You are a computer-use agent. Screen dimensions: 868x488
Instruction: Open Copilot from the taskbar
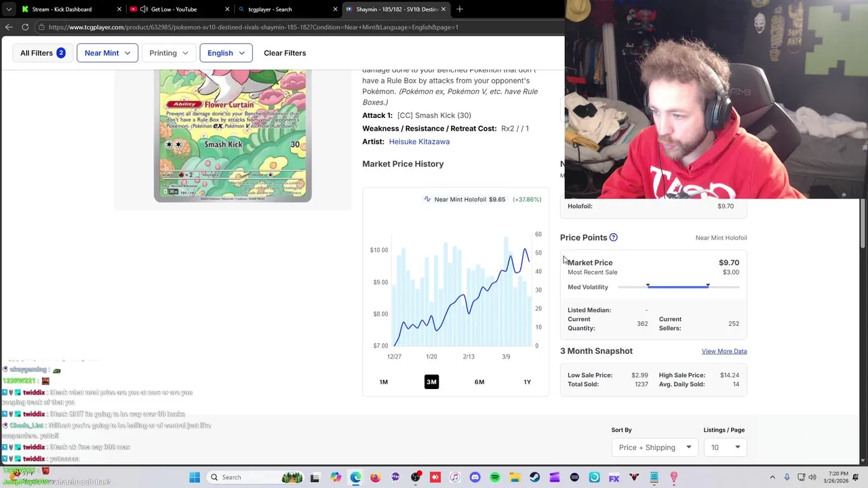pyautogui.click(x=336, y=477)
